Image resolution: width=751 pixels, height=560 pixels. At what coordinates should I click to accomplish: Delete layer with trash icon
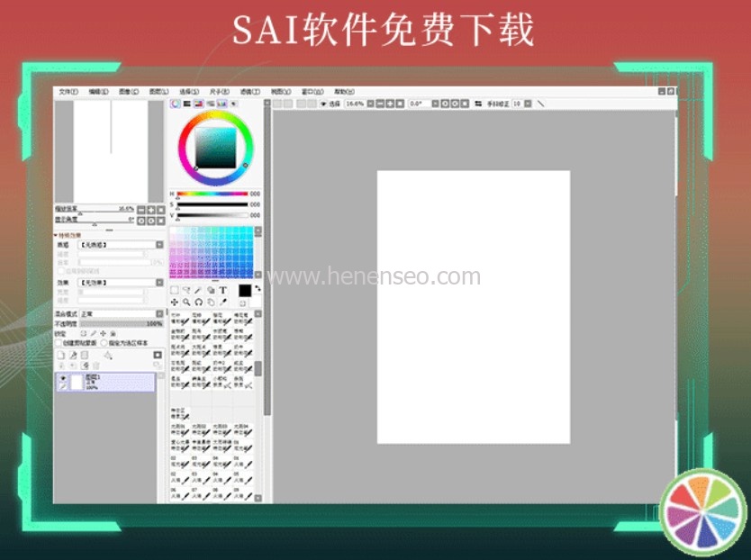pyautogui.click(x=96, y=366)
